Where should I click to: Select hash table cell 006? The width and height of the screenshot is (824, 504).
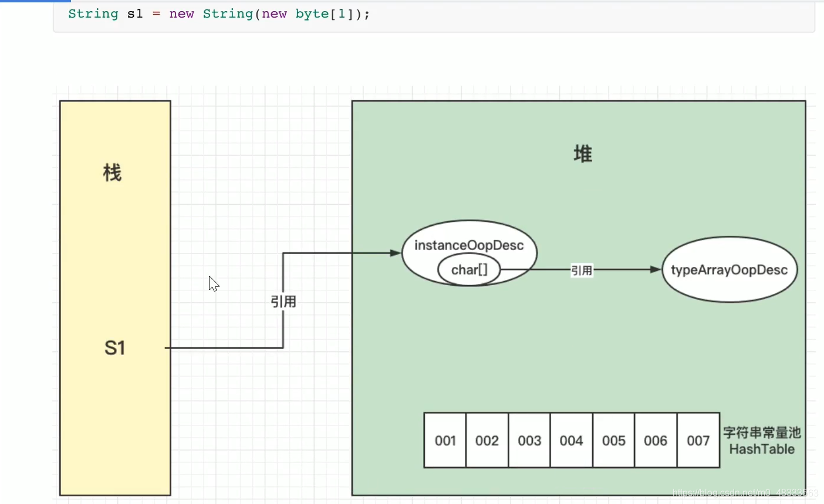point(656,441)
